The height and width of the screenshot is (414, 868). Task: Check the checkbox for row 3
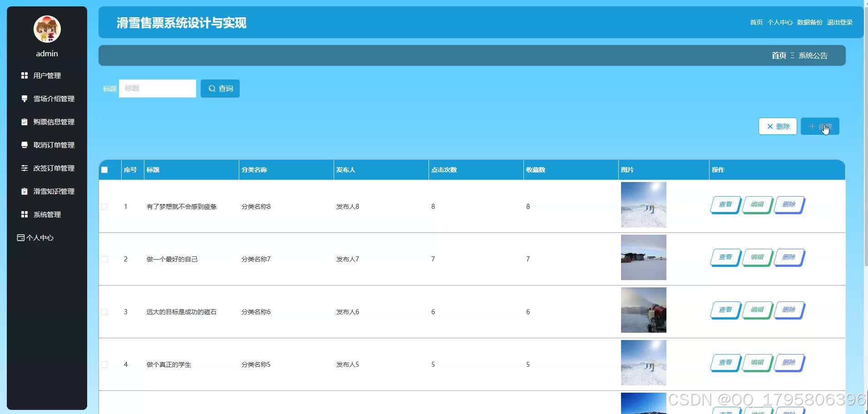tap(104, 312)
